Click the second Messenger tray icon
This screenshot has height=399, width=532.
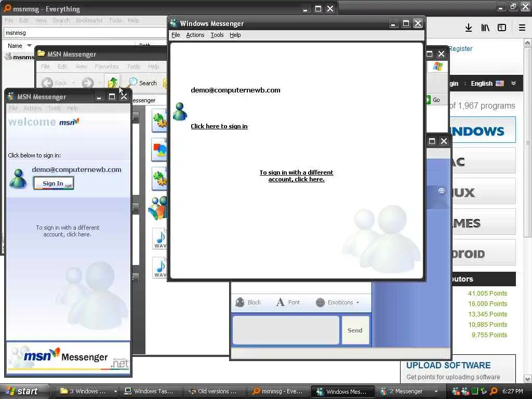pos(465,391)
